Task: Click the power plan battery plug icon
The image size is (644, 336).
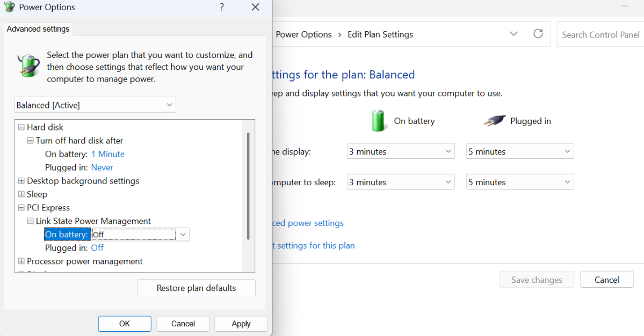Action: 28,67
